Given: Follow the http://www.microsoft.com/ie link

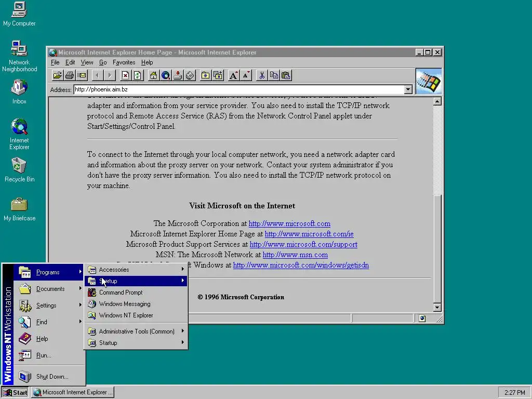Looking at the screenshot, I should 309,234.
